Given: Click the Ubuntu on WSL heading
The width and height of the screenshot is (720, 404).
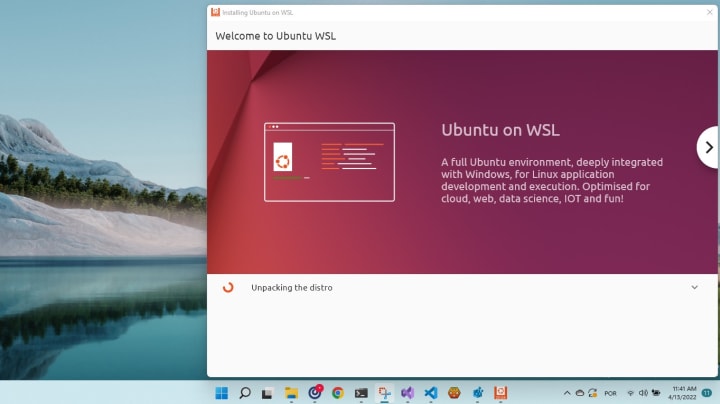Looking at the screenshot, I should (x=501, y=130).
